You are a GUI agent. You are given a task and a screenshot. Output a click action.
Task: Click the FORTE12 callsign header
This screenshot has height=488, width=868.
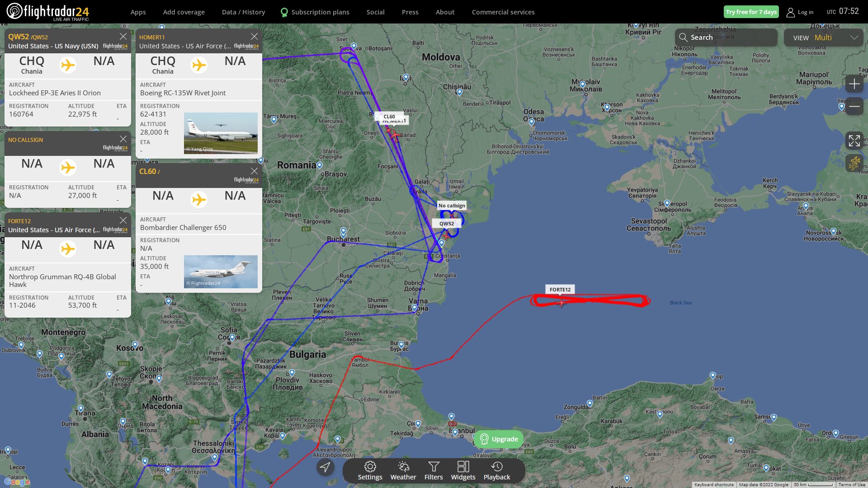[19, 221]
